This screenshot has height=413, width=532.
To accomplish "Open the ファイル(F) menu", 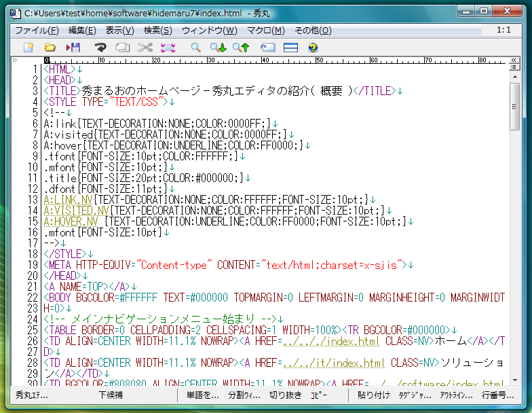I will 37,31.
